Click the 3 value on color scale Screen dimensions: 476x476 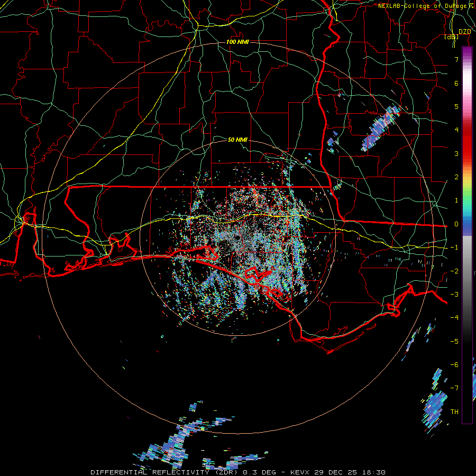(x=456, y=153)
